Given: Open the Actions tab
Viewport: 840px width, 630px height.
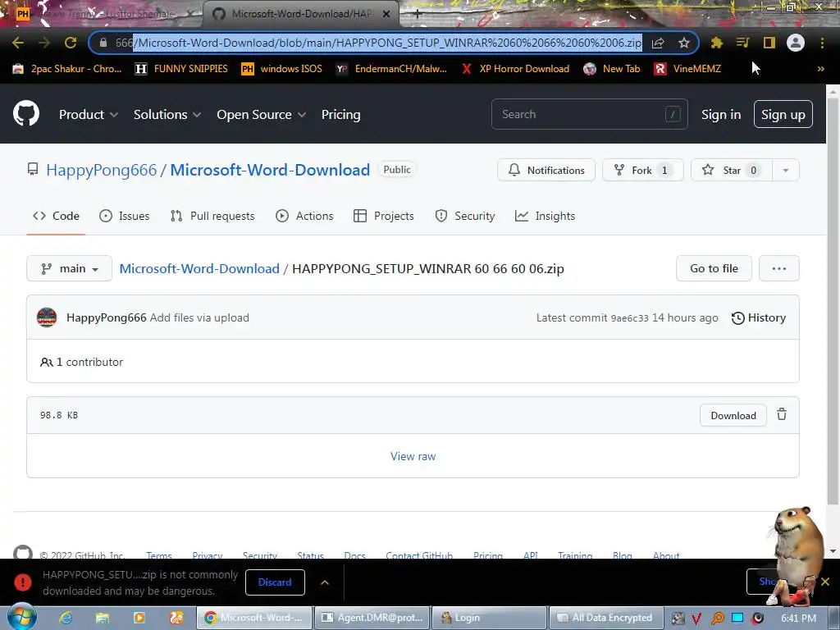Looking at the screenshot, I should point(304,216).
